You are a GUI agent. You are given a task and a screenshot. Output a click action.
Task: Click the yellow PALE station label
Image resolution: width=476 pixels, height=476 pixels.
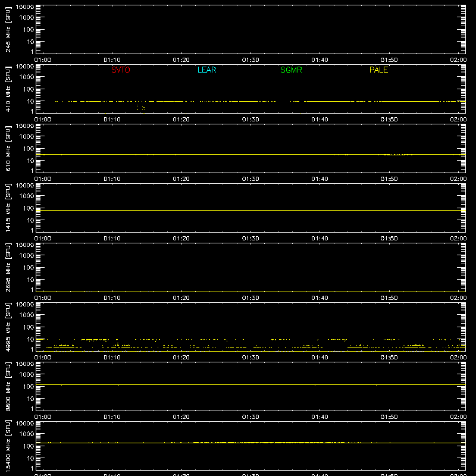coord(378,70)
